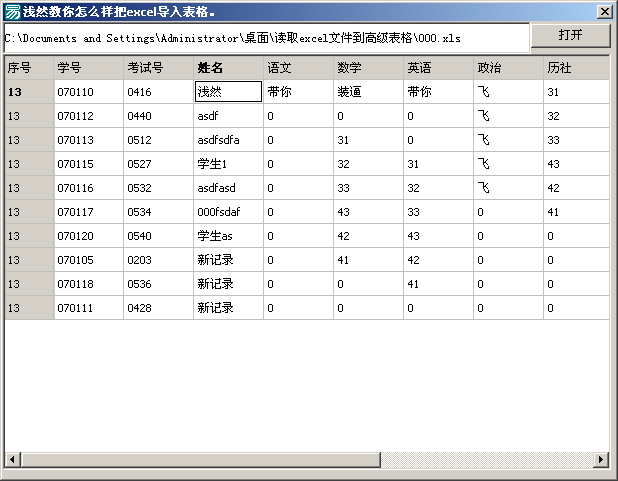Screen dimensions: 618x481
Task: Click 数学 value 43 in row 070117
Action: tap(369, 212)
